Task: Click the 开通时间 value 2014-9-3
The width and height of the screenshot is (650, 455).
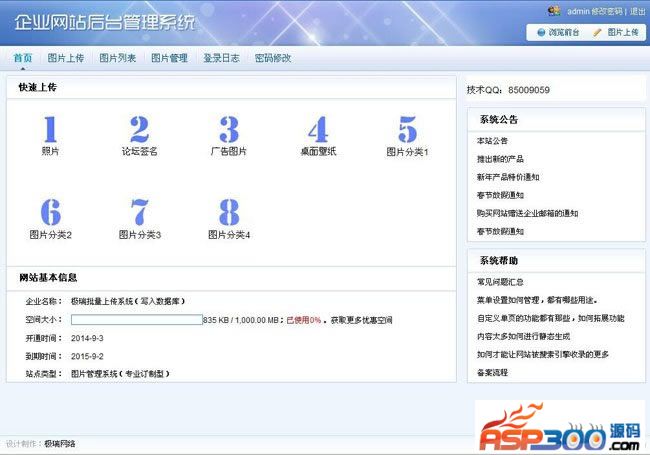Action: pos(87,338)
